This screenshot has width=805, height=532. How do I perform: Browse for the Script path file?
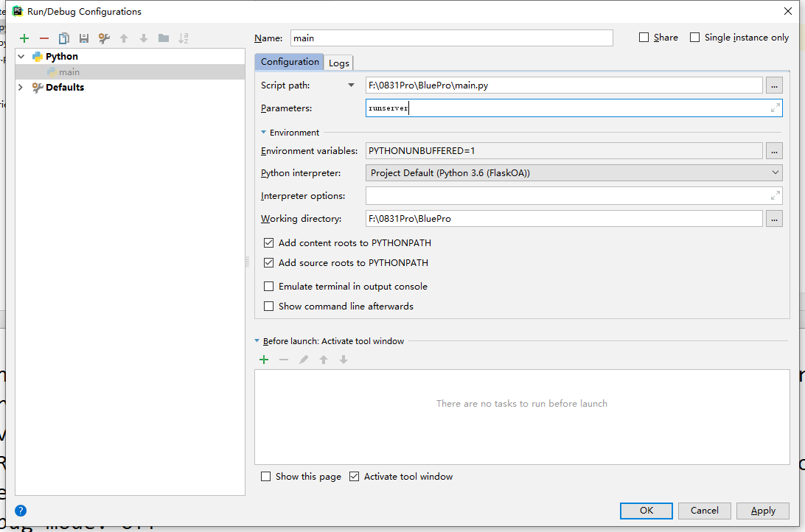[774, 85]
